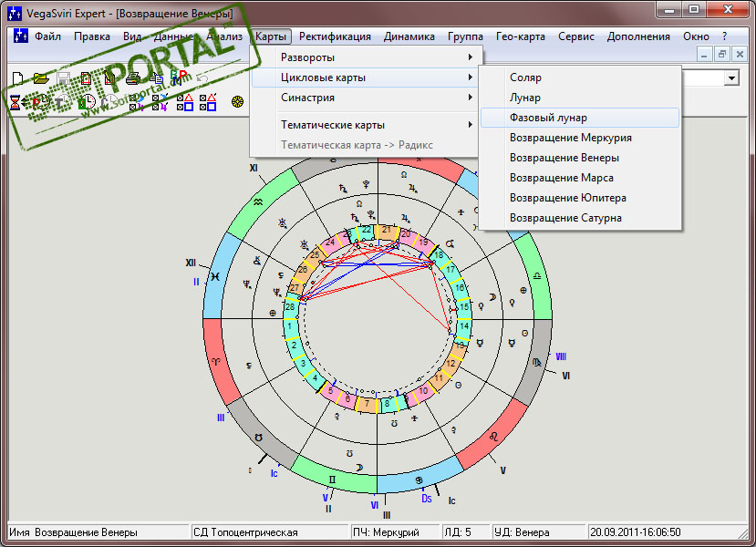Click the yellow zodiac wheel icon
Viewport: 756px width, 547px height.
tap(237, 102)
